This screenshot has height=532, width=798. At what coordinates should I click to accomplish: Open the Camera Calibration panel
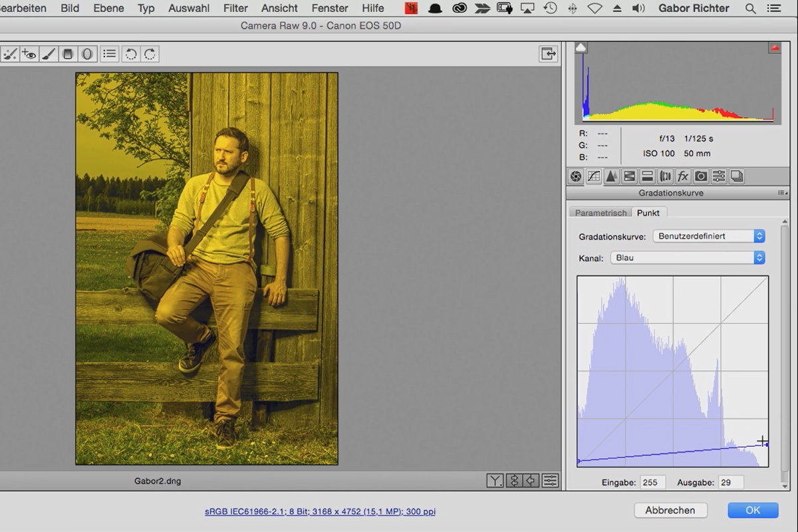(x=701, y=176)
